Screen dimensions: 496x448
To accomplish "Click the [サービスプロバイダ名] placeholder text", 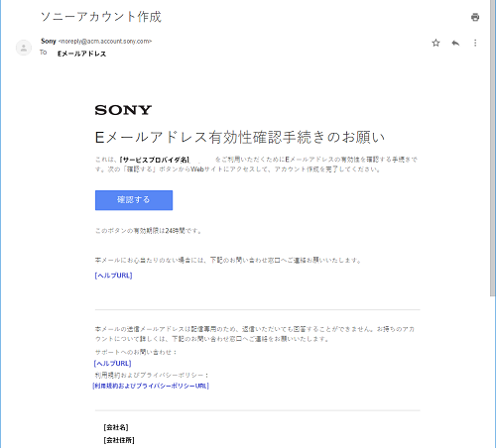I will click(x=155, y=160).
